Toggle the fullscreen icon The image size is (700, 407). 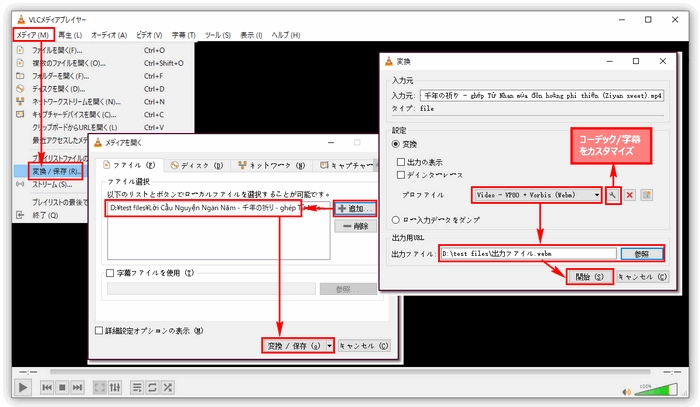100,387
